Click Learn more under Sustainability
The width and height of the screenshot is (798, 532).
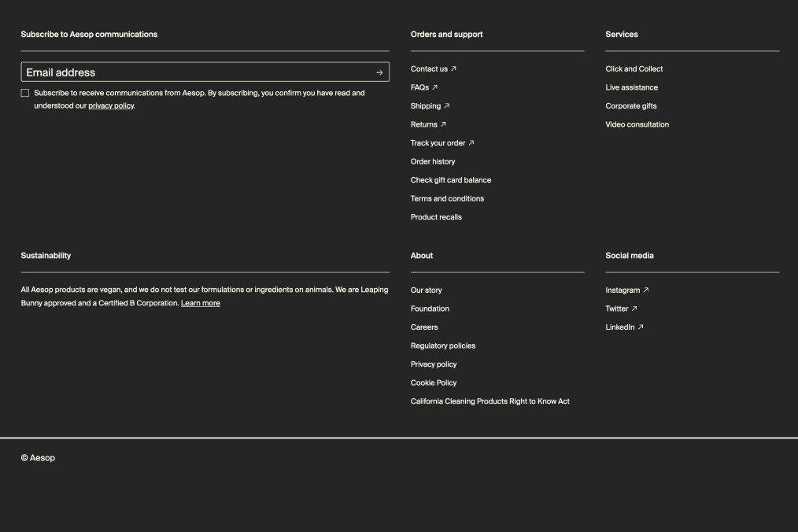click(201, 303)
